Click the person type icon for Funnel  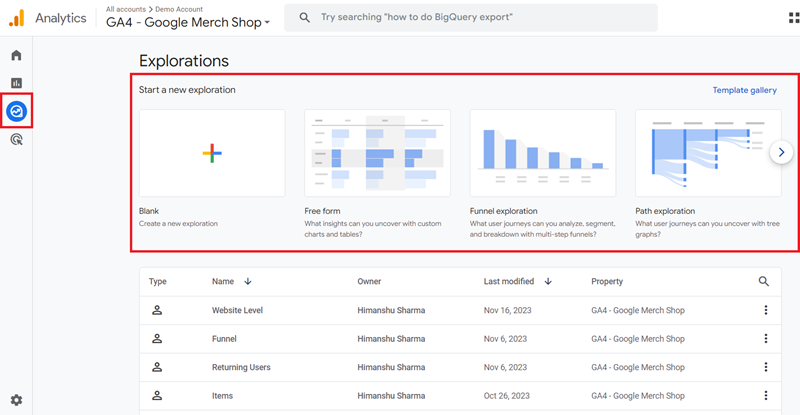click(x=157, y=338)
